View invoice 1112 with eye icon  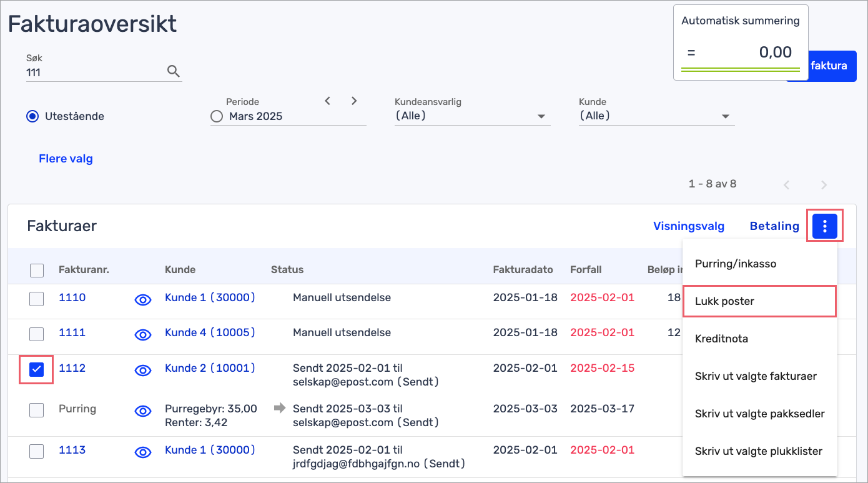point(143,371)
